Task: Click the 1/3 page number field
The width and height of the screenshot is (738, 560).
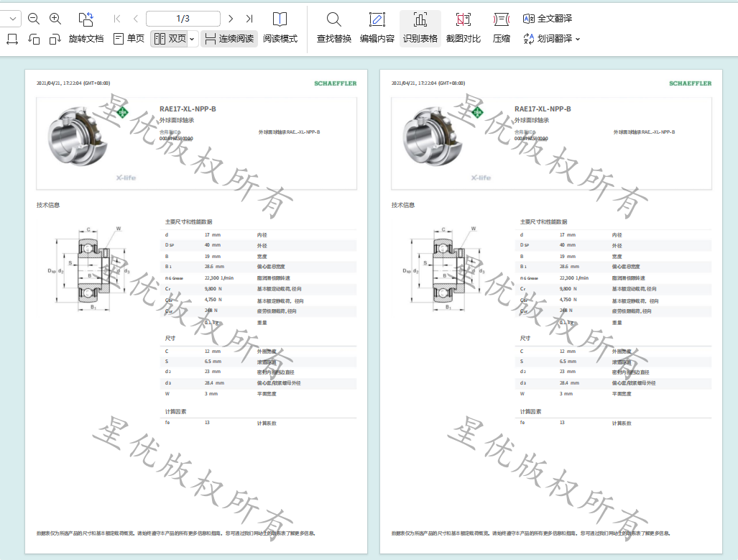Action: (x=183, y=19)
